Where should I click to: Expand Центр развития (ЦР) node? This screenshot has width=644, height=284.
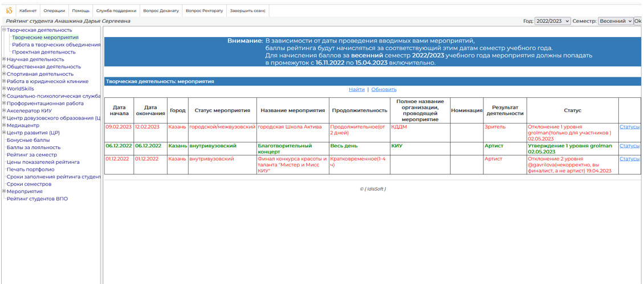[x=4, y=133]
